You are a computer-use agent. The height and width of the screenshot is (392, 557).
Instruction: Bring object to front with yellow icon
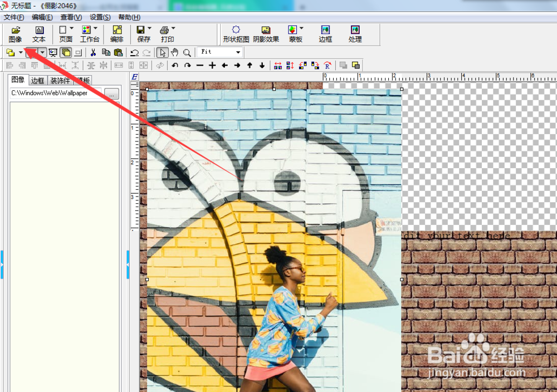point(355,65)
